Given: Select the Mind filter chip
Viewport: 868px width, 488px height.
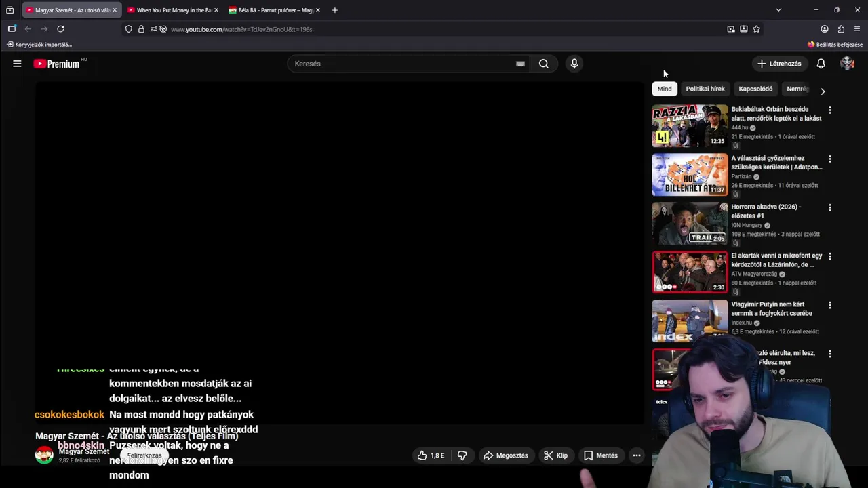Looking at the screenshot, I should pyautogui.click(x=665, y=89).
